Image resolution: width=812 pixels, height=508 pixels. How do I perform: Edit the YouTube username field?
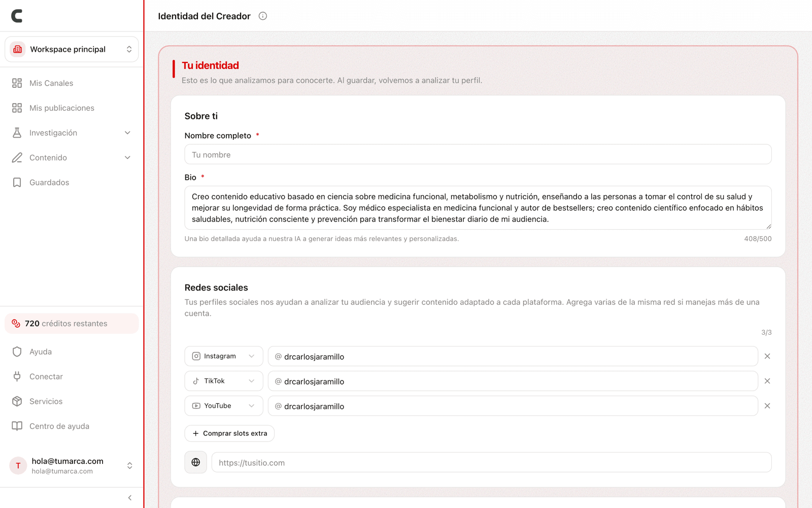pos(513,406)
